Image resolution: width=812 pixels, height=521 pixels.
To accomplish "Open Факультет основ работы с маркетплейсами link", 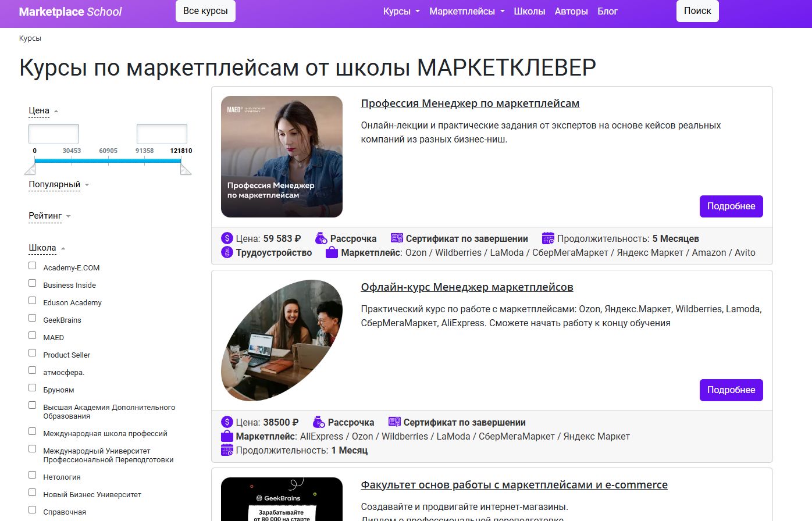I will (x=514, y=485).
